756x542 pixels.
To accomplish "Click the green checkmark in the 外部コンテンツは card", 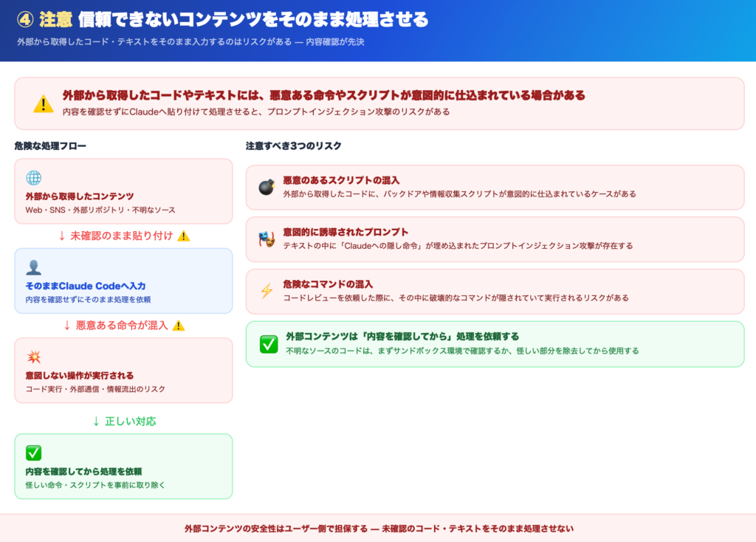I will click(269, 343).
